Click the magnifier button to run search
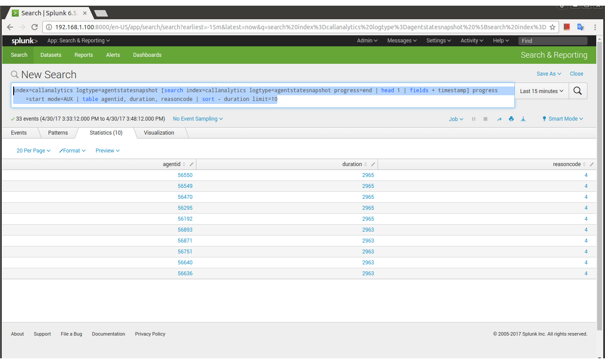The width and height of the screenshot is (605, 364). click(577, 91)
